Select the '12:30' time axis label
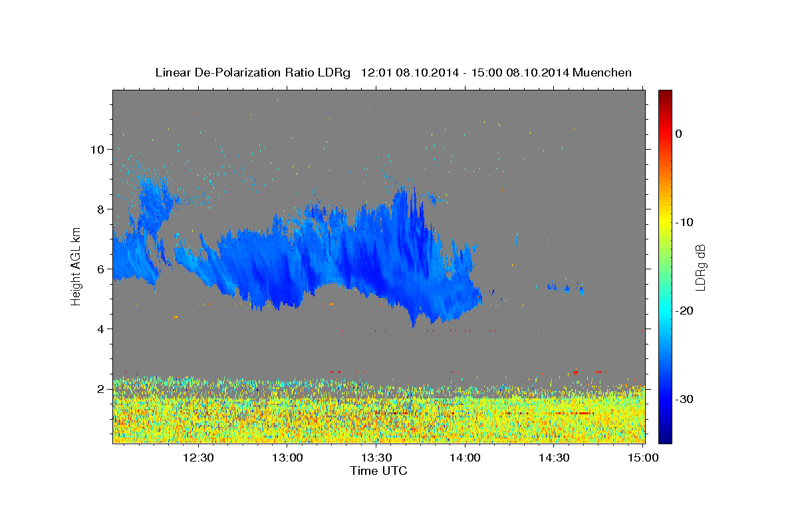This screenshot has width=798, height=532. click(x=198, y=458)
